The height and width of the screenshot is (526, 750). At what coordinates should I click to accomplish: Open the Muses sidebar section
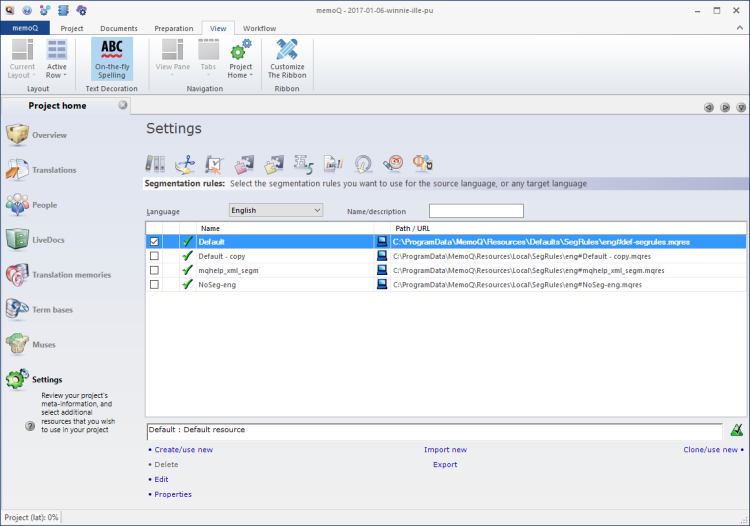click(43, 345)
